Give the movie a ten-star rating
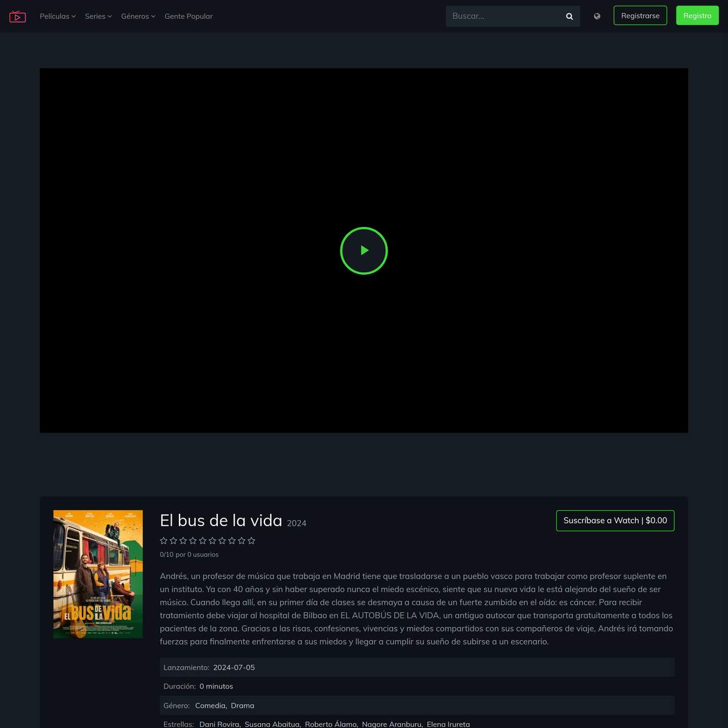The height and width of the screenshot is (728, 728). tap(251, 541)
